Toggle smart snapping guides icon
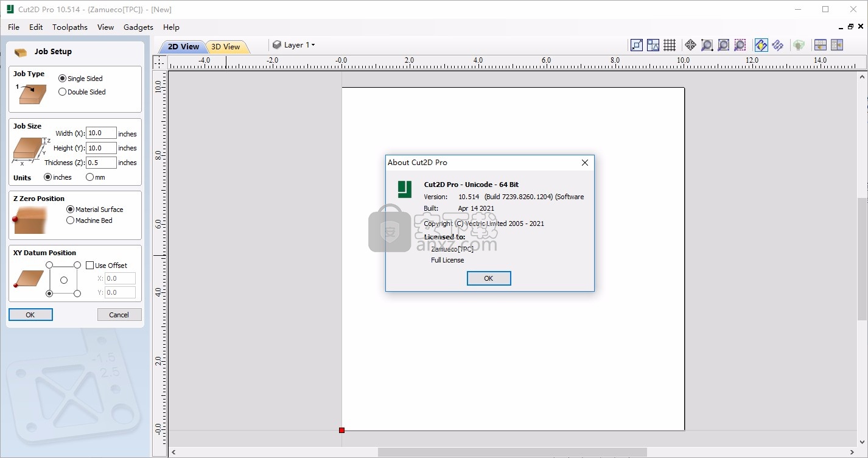The image size is (868, 458). (653, 45)
